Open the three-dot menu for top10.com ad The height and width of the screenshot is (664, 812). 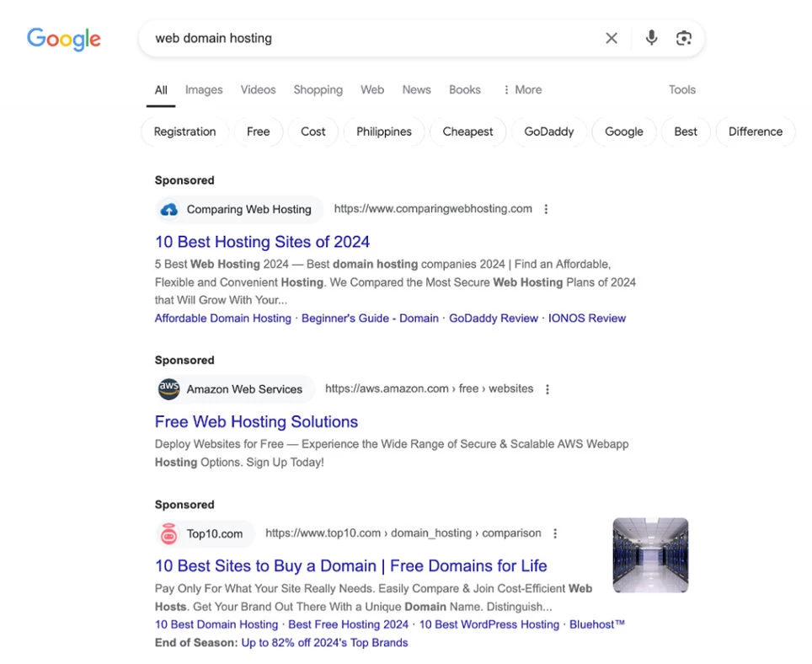tap(555, 533)
